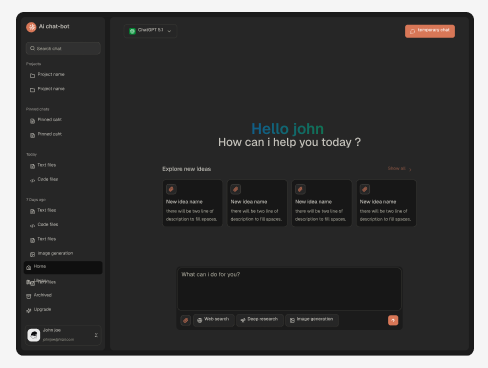
Task: Toggle Web search in the composer
Action: (214, 320)
